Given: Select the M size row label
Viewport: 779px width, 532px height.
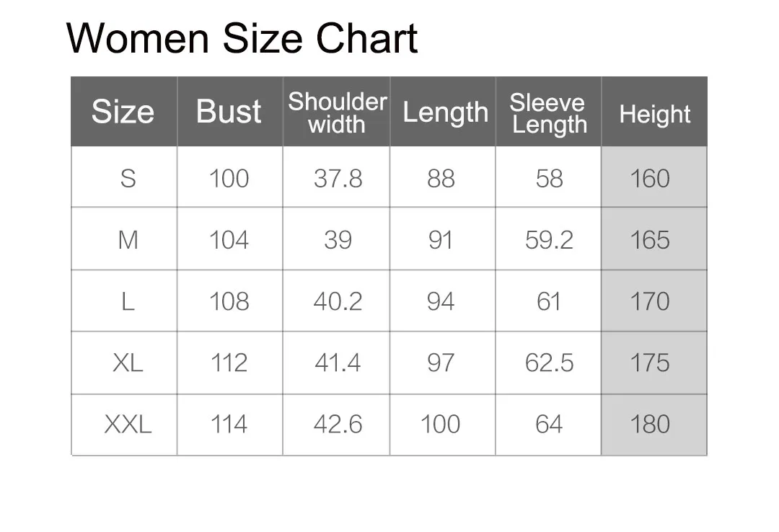Looking at the screenshot, I should coord(124,239).
